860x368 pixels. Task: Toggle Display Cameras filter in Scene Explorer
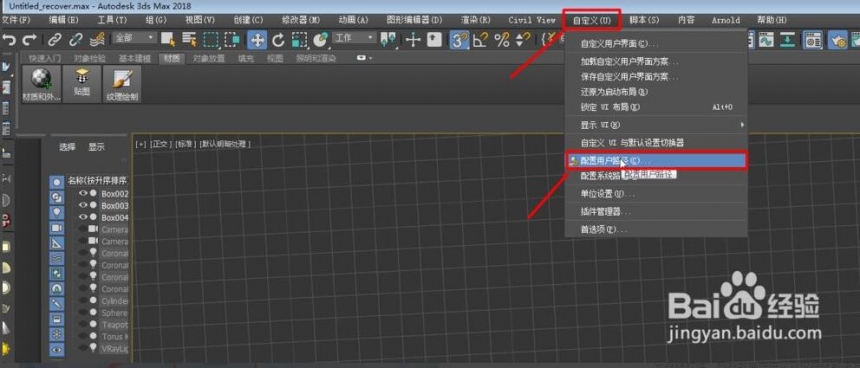(56, 228)
